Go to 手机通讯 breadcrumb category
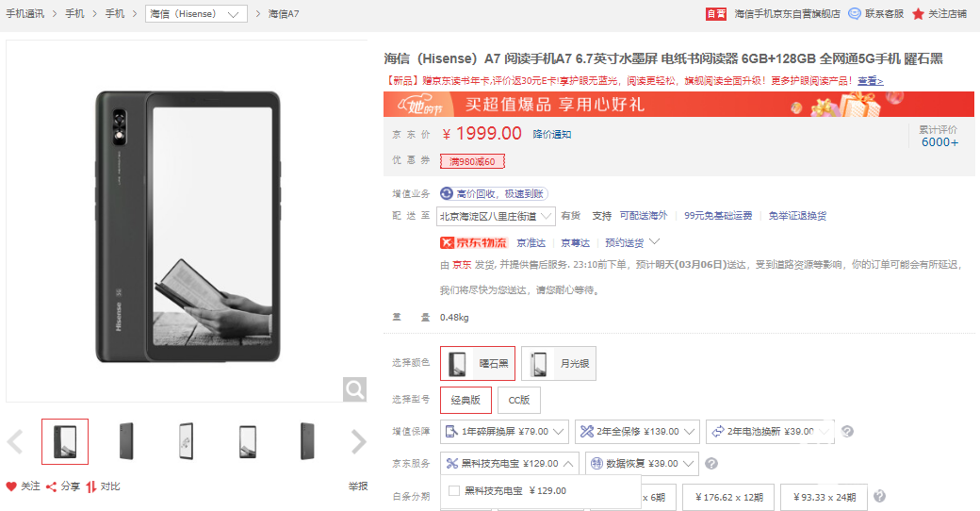Image resolution: width=980 pixels, height=511 pixels. click(25, 14)
